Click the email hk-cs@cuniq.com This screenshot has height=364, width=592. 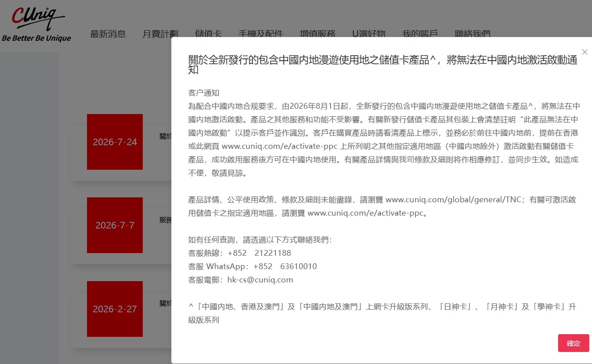click(260, 280)
